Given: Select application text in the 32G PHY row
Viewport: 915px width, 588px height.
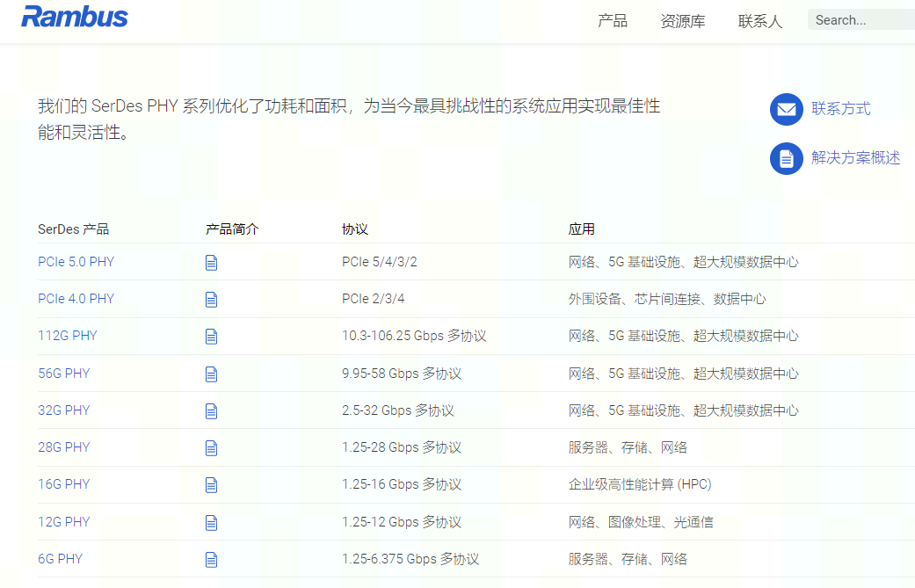Looking at the screenshot, I should (683, 410).
